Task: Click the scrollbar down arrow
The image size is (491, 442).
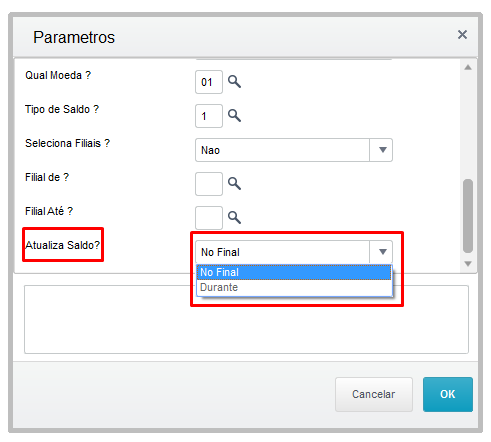Action: click(x=468, y=264)
